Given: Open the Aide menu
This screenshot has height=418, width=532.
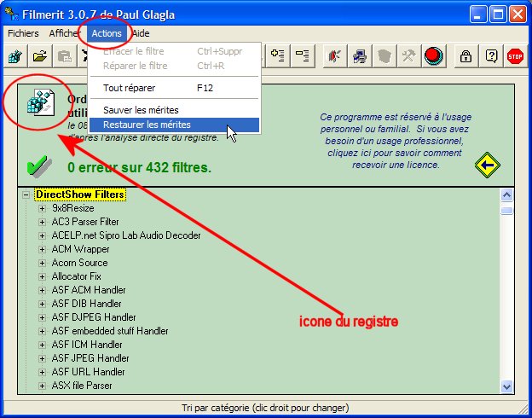Looking at the screenshot, I should [x=141, y=33].
